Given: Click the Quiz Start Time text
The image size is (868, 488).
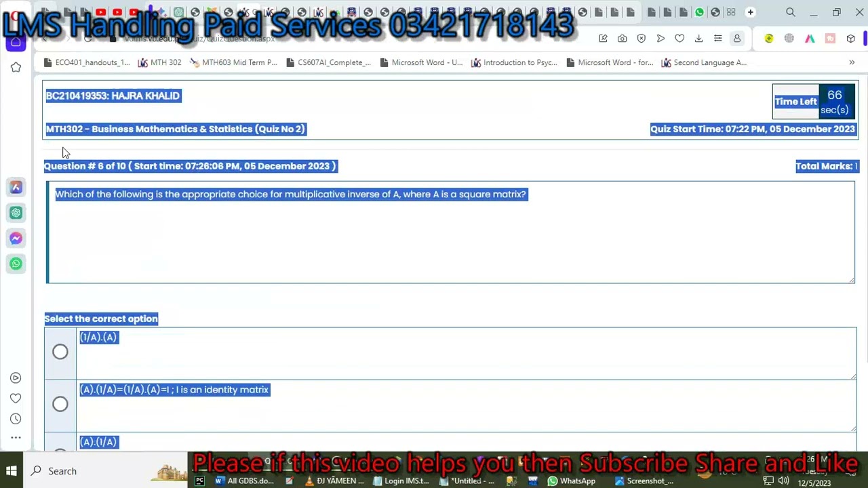Looking at the screenshot, I should point(753,129).
